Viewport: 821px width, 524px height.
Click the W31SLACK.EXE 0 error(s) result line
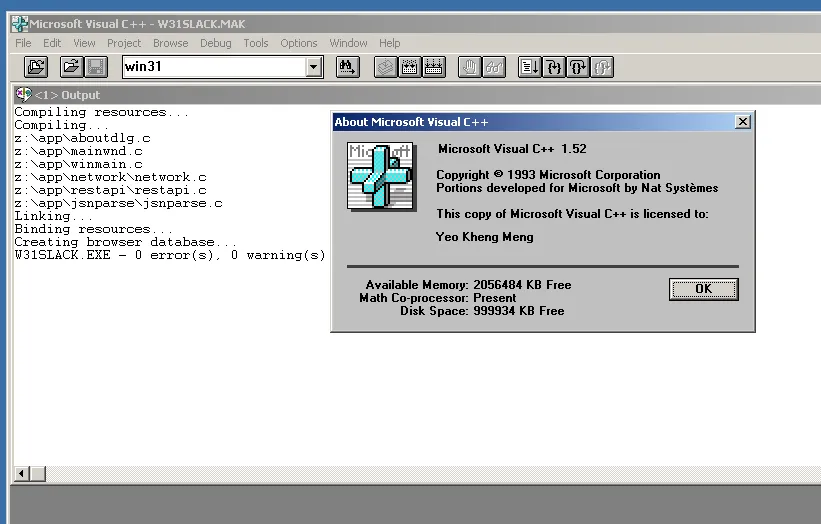pyautogui.click(x=170, y=255)
